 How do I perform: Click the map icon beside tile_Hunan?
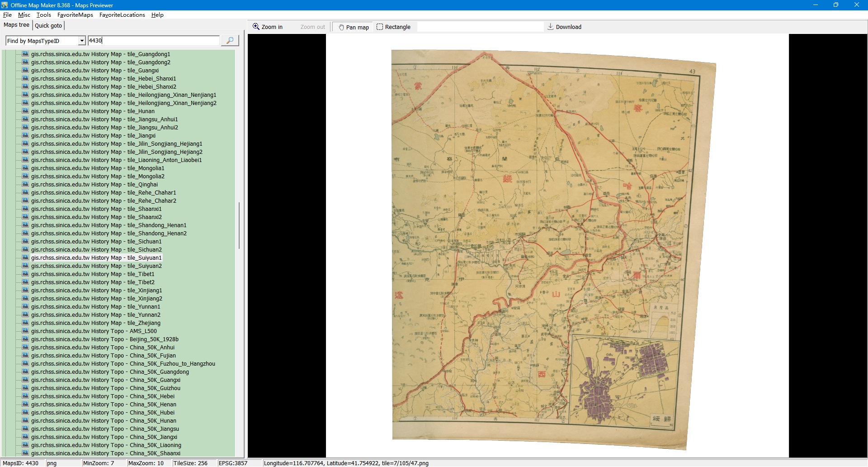tap(25, 111)
